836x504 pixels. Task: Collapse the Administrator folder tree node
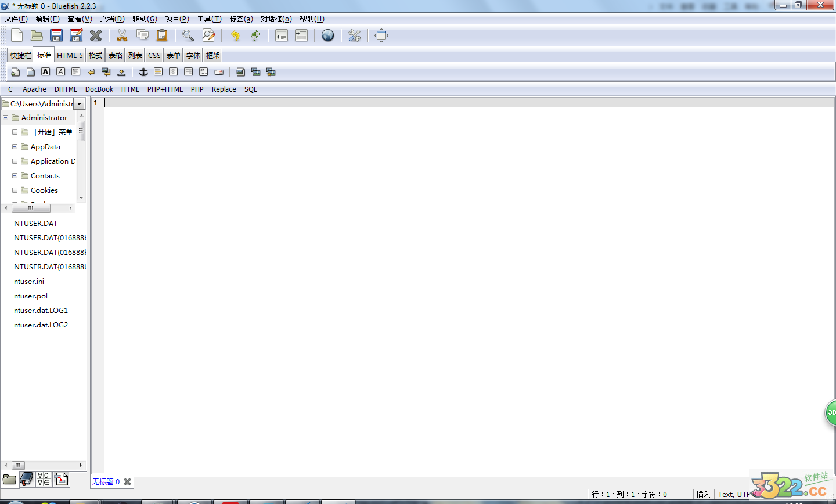click(x=5, y=118)
